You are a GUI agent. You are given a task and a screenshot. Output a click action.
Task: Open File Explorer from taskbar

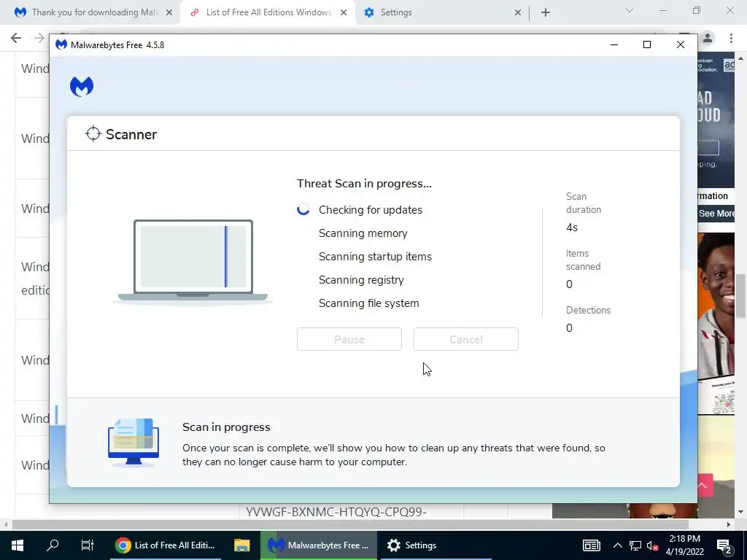[x=241, y=545]
